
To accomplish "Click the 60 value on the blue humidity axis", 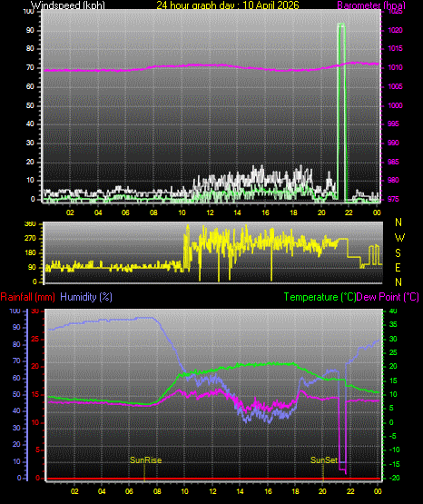I will point(16,378).
